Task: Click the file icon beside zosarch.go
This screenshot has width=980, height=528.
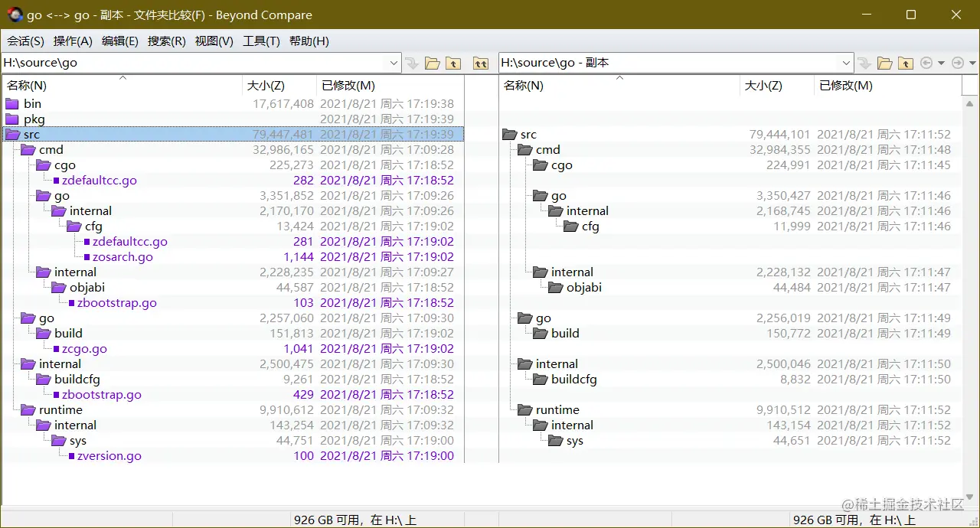Action: pos(87,257)
